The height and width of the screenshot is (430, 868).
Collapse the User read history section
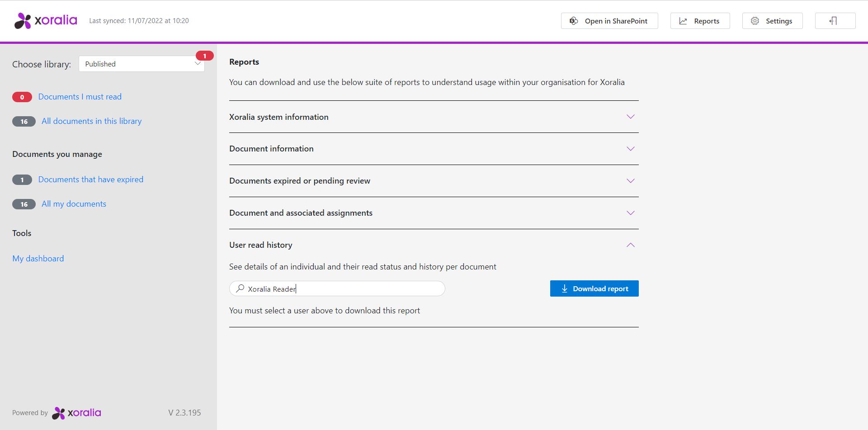click(631, 245)
